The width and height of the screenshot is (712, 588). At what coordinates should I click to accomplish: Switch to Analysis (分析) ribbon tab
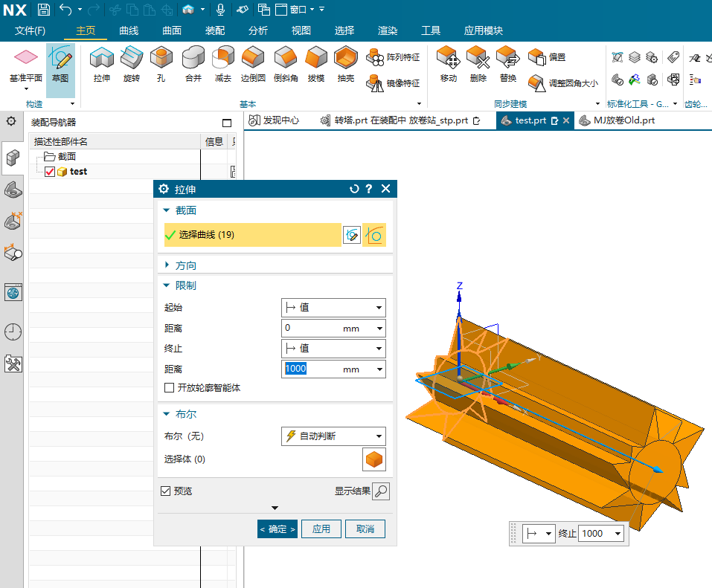[258, 30]
